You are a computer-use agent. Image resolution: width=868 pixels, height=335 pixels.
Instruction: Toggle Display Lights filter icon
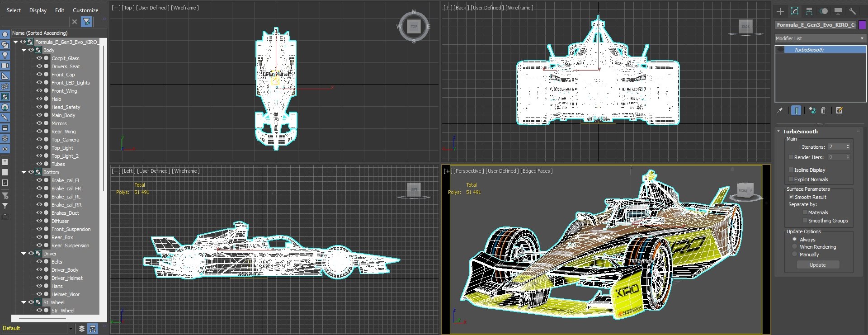[5, 55]
